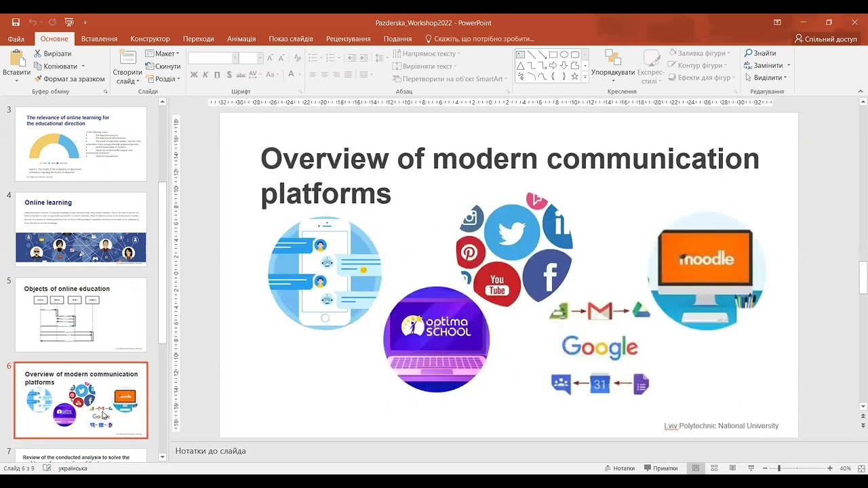868x488 pixels.
Task: Collapse the ribbon with the chevron
Action: pyautogui.click(x=861, y=91)
